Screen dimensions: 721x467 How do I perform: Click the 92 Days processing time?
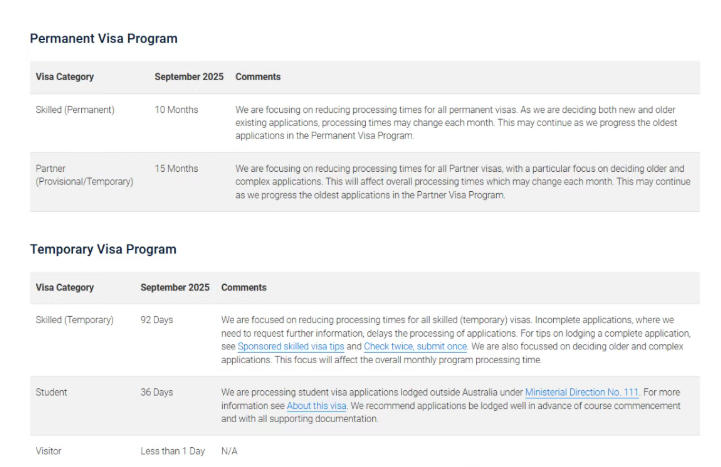point(159,320)
